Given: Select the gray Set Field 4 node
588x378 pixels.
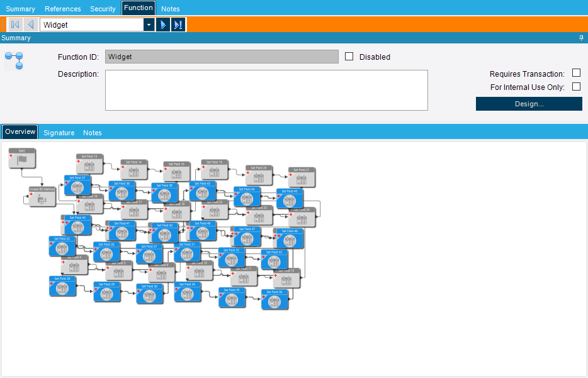Looking at the screenshot, I should coord(74,267).
